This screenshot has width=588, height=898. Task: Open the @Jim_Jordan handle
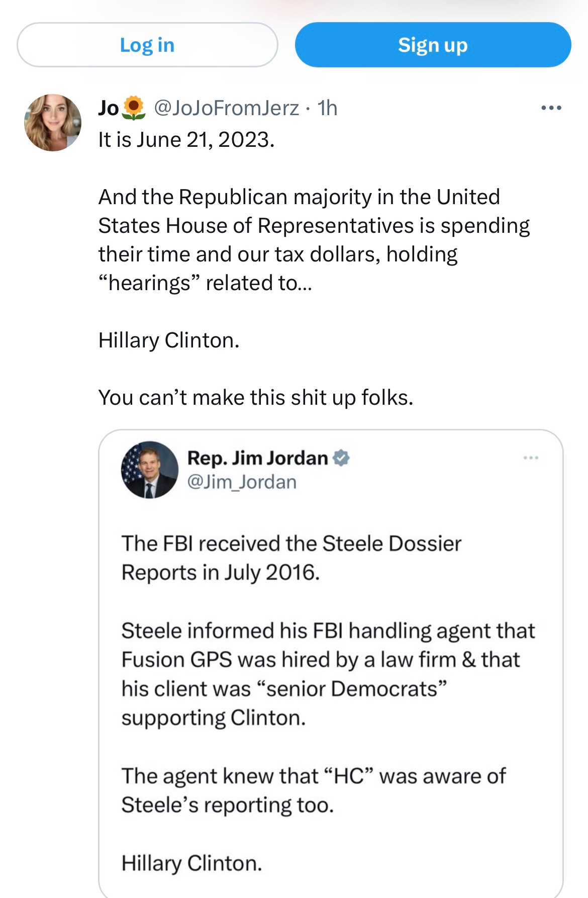[242, 482]
